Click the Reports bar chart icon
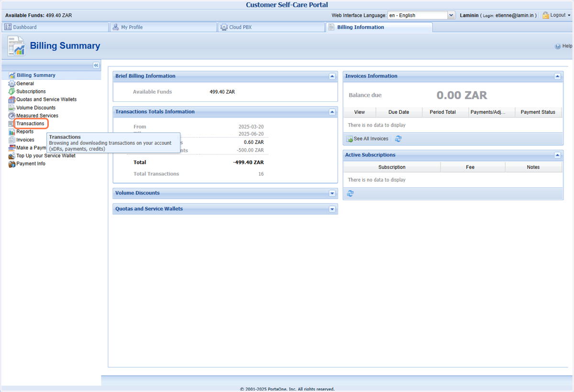 click(12, 131)
